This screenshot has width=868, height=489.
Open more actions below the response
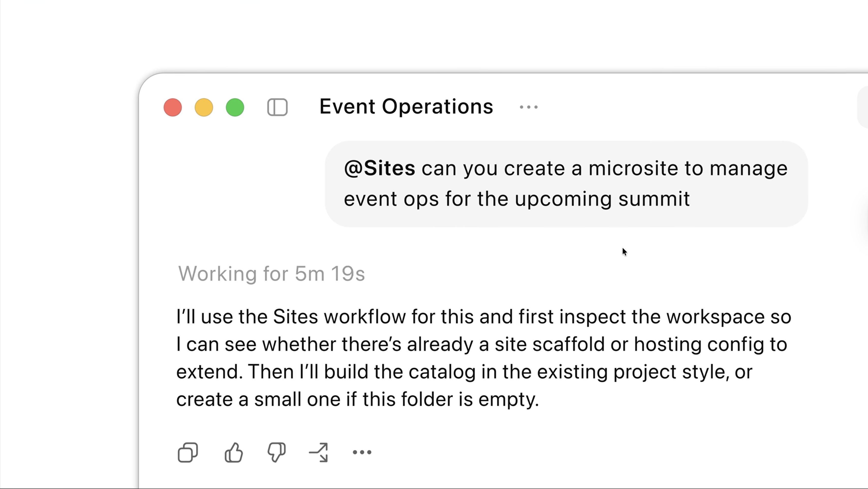point(362,452)
